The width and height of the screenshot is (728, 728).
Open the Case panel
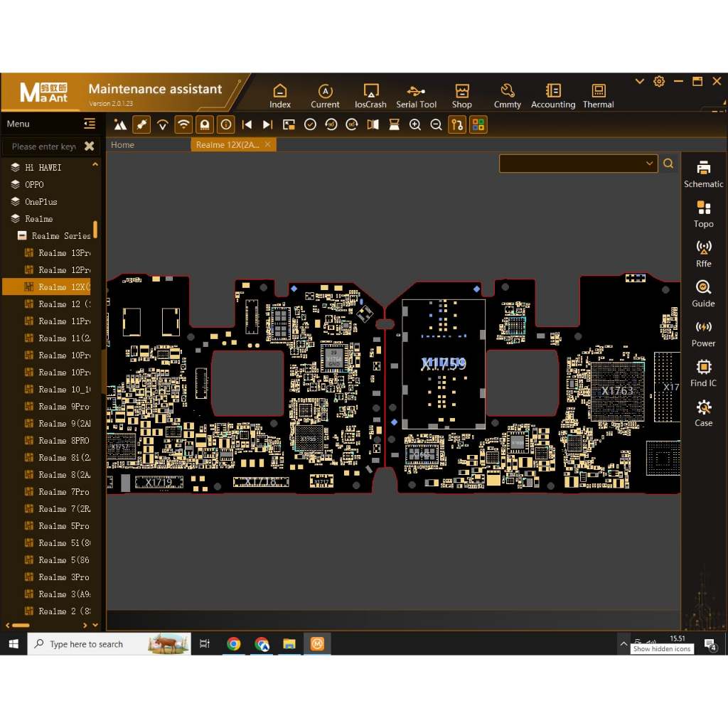click(703, 413)
